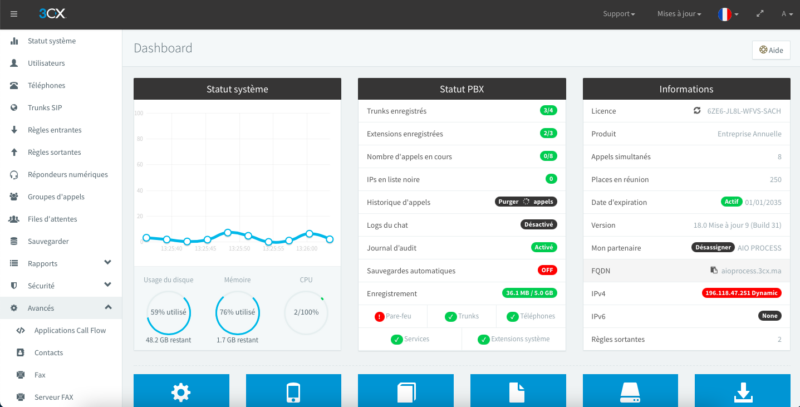Click the Désassigner partner button
This screenshot has width=800, height=407.
point(715,247)
